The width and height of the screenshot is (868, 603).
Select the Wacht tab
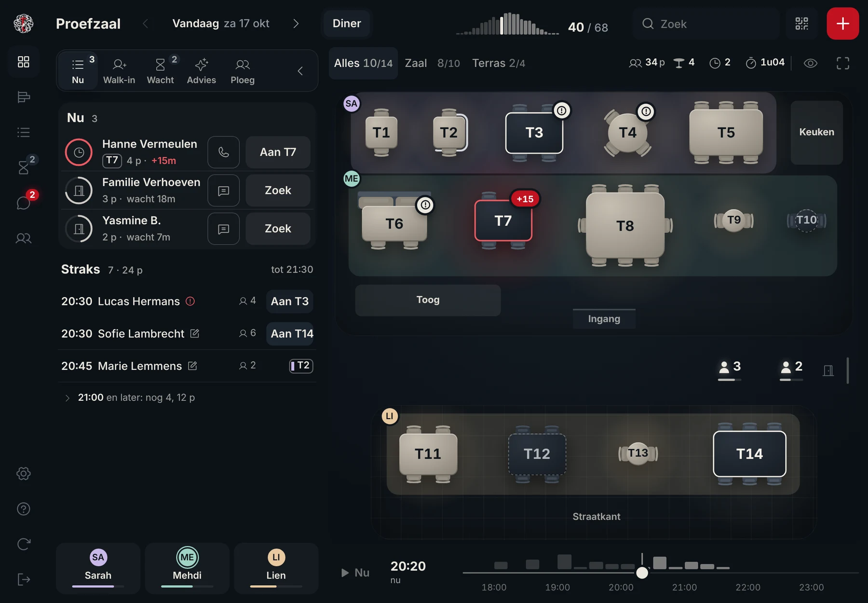coord(161,71)
